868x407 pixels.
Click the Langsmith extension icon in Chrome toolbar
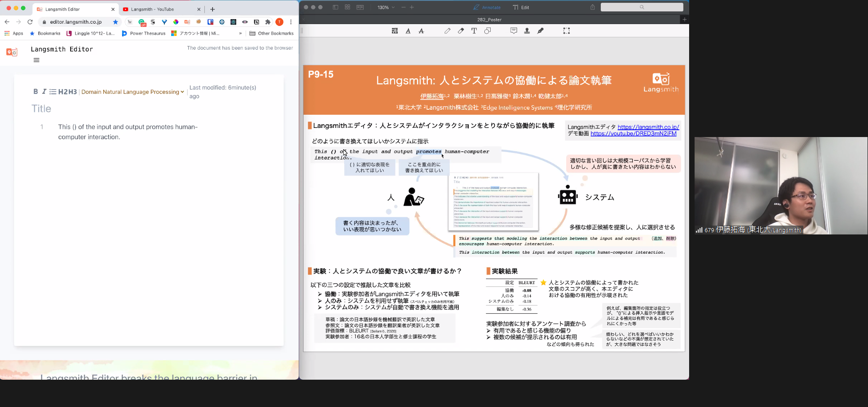click(187, 22)
